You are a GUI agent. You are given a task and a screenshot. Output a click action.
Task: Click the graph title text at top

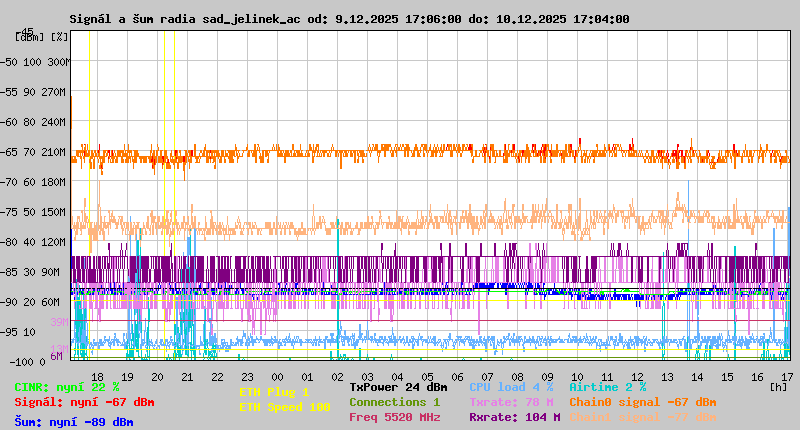tap(349, 19)
